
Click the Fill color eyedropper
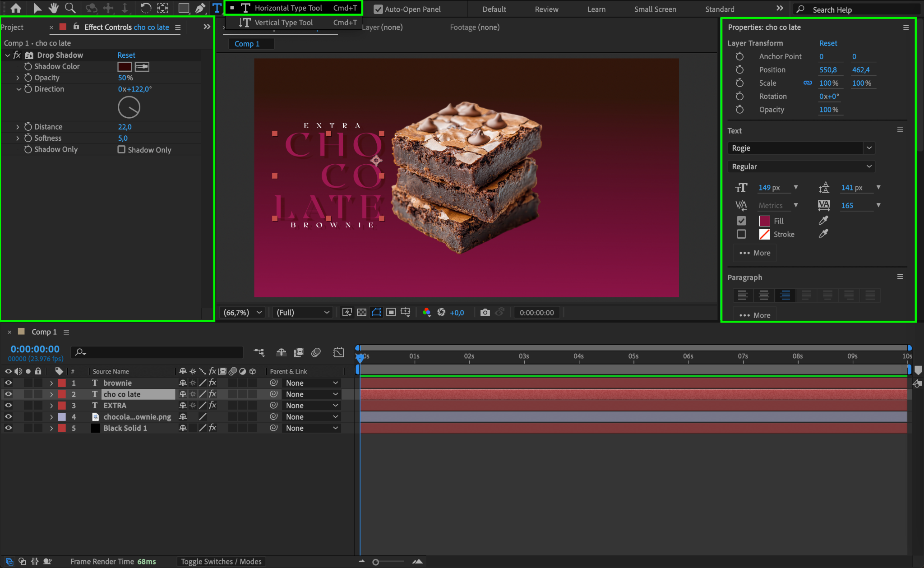[x=823, y=221]
